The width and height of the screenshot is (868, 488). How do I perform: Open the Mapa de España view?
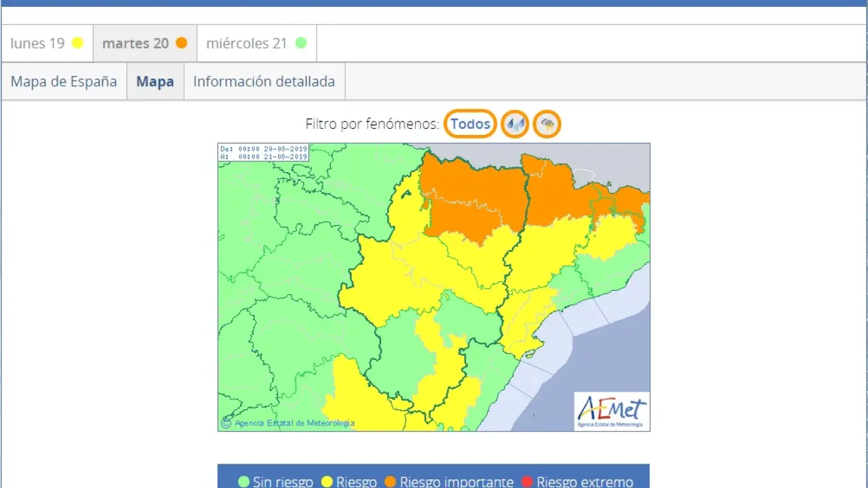[x=64, y=82]
